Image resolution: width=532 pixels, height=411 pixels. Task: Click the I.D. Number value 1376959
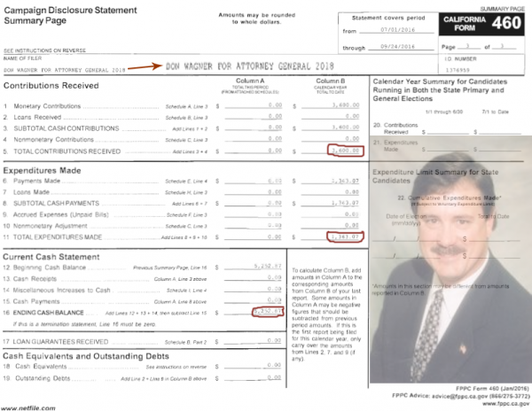[458, 70]
